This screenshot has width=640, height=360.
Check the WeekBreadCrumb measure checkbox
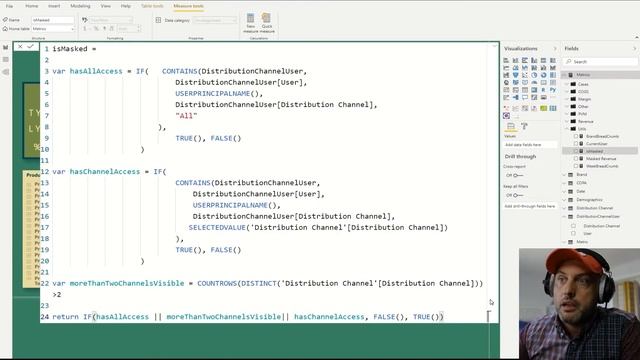[576, 166]
